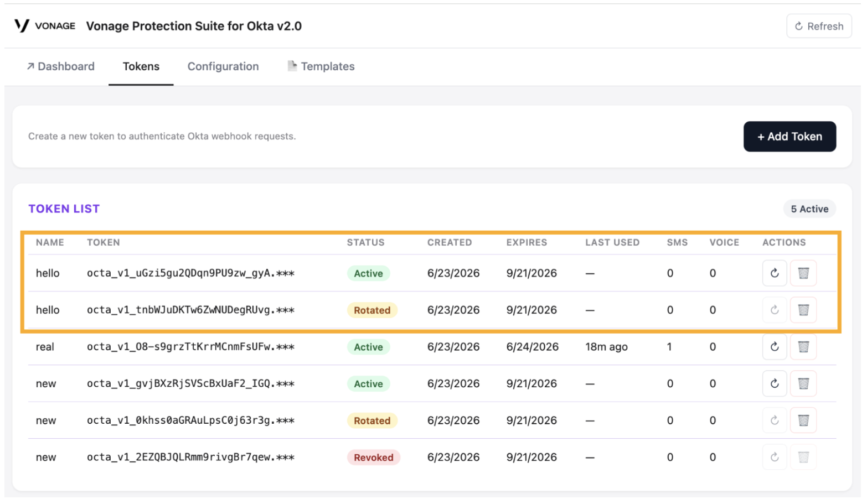Rotate the active 'new' token
The image size is (867, 504).
774,384
